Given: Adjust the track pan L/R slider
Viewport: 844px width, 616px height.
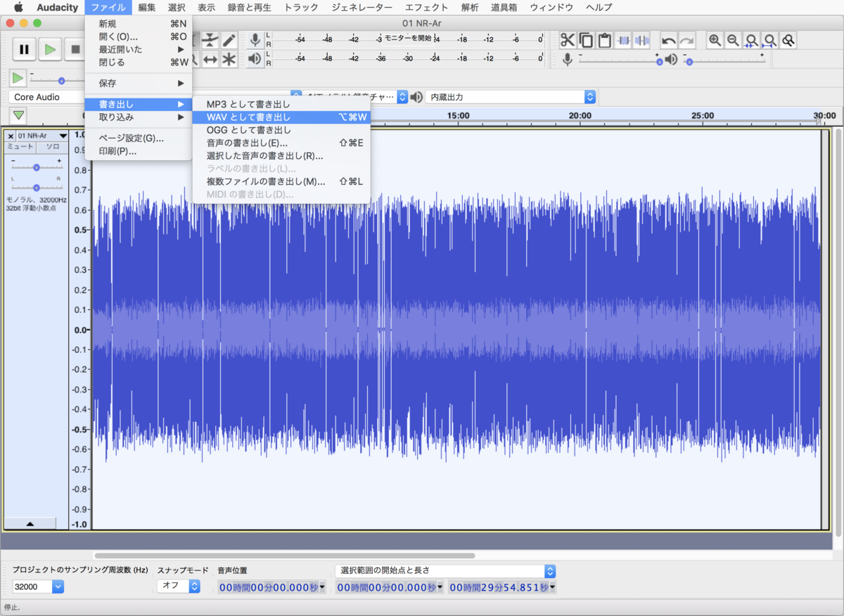Looking at the screenshot, I should tap(37, 187).
